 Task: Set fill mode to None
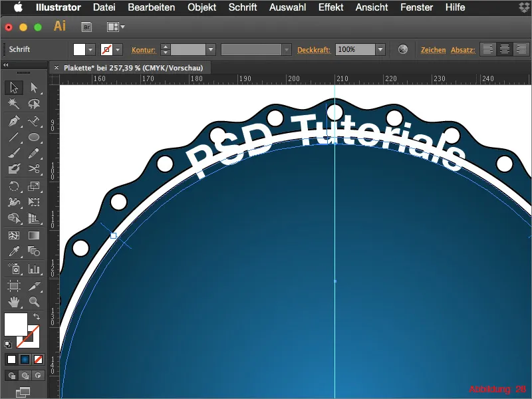38,359
